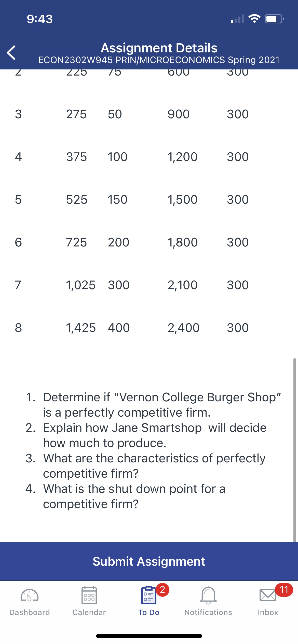The width and height of the screenshot is (298, 644).
Task: Switch to the Inbox tab label
Action: click(268, 612)
